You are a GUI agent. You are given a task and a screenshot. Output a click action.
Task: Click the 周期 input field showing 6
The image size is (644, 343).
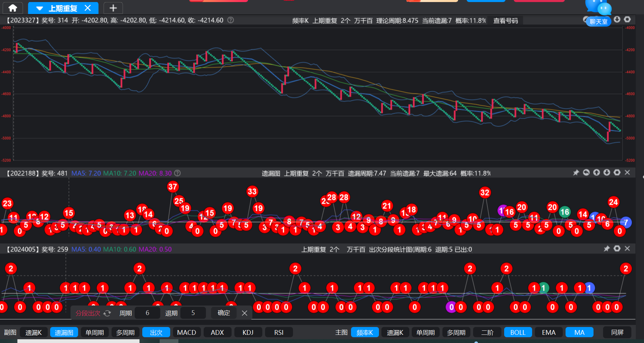point(147,313)
